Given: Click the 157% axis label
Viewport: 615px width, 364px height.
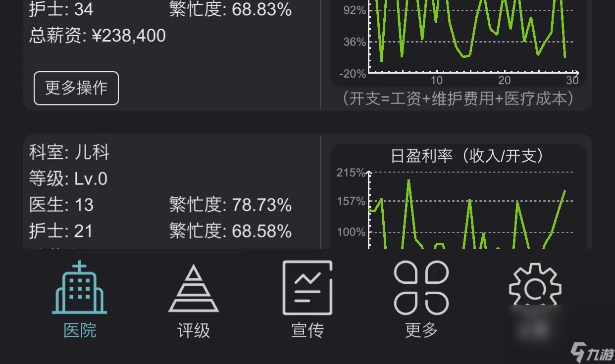Looking at the screenshot, I should point(351,201).
